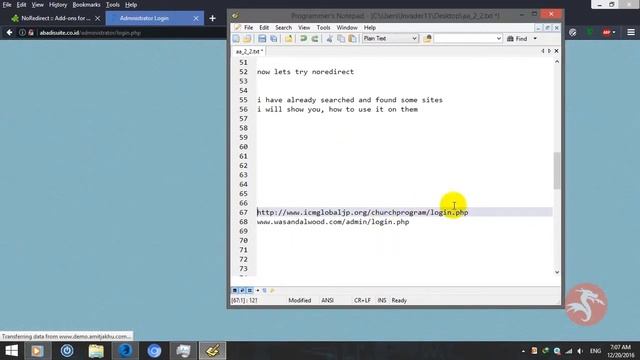Open Notepad Tools menu
The width and height of the screenshot is (640, 360).
point(323,27)
